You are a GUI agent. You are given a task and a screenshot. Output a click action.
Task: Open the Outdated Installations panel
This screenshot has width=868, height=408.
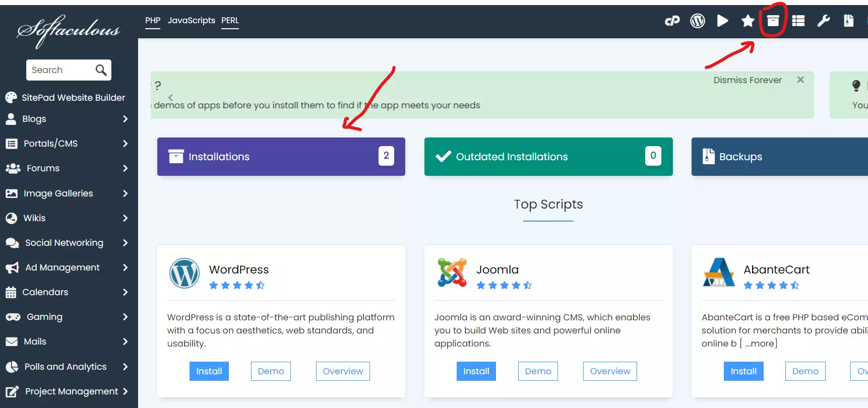[548, 157]
